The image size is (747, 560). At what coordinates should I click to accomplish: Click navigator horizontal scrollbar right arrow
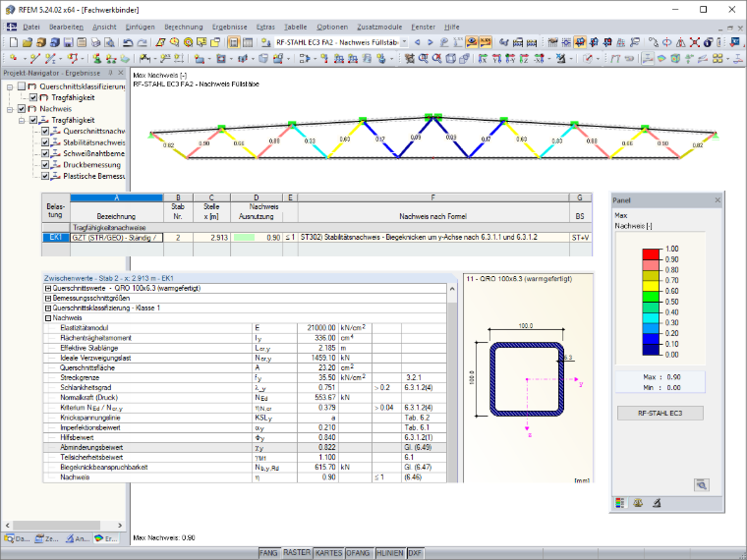point(120,526)
